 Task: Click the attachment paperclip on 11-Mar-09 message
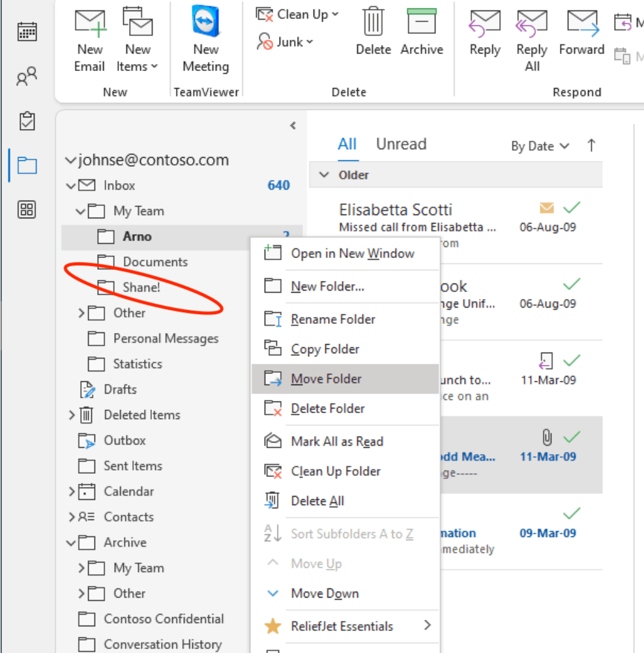coord(547,437)
